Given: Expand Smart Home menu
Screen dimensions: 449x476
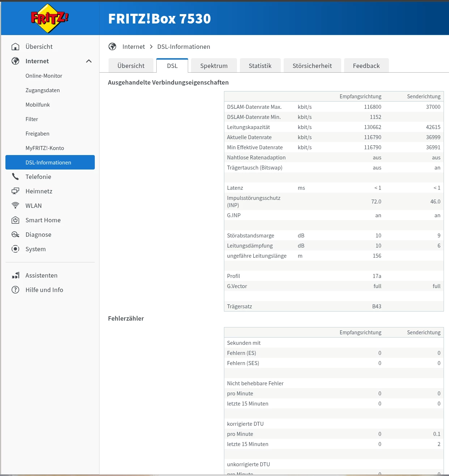Looking at the screenshot, I should click(x=43, y=220).
